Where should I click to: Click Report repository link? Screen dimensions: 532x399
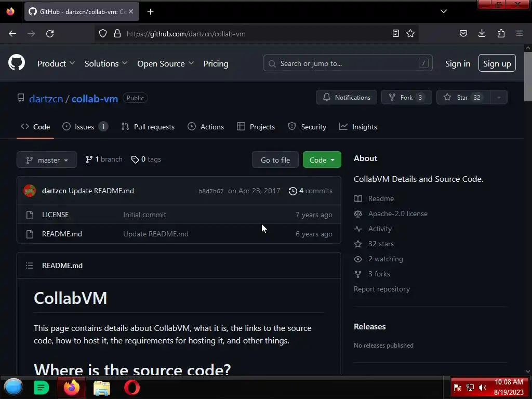click(382, 289)
